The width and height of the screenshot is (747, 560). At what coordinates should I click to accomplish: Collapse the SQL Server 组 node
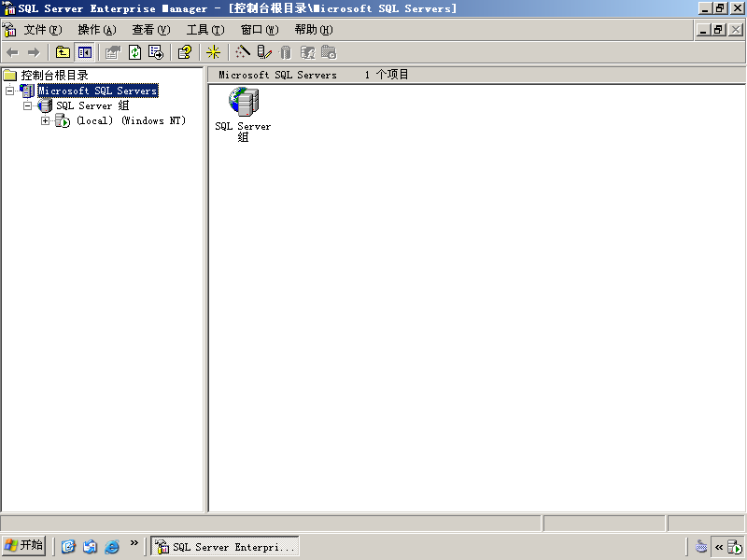tap(28, 105)
